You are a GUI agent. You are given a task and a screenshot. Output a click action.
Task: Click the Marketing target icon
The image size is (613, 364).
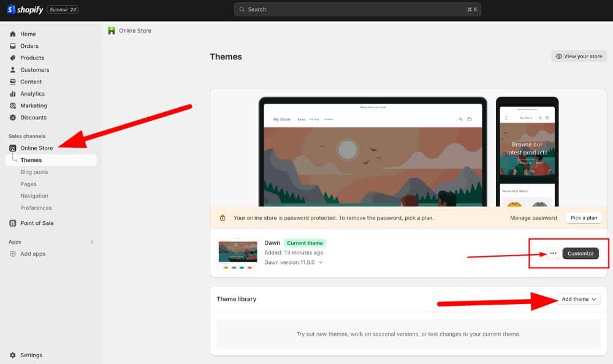click(x=13, y=105)
